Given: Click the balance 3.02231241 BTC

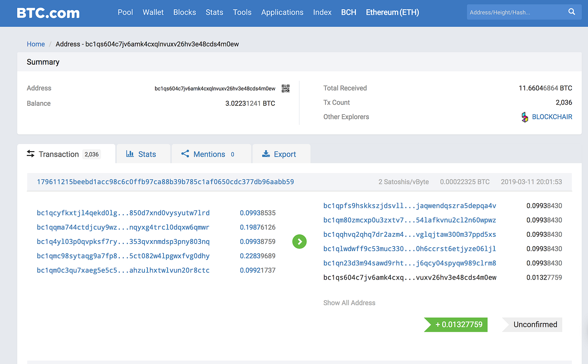Looking at the screenshot, I should pyautogui.click(x=250, y=103).
